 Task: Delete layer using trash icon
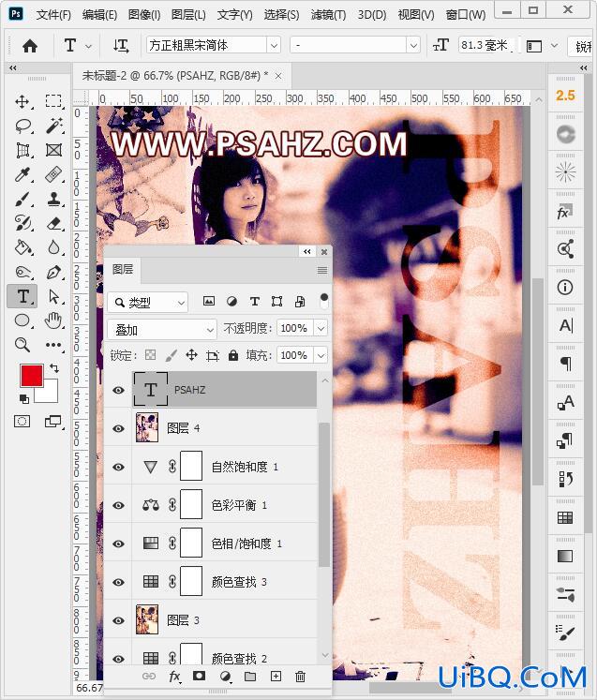tap(301, 677)
